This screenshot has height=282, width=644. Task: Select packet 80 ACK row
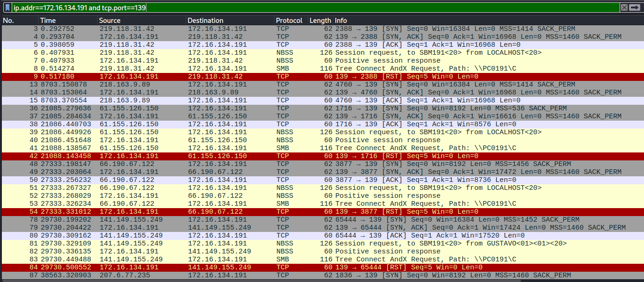click(322, 235)
